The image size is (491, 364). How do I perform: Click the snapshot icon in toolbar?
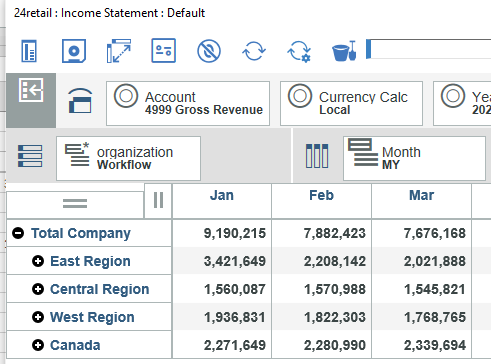pos(74,51)
